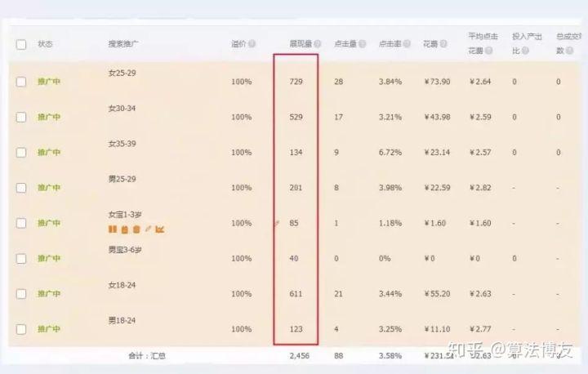588x374 pixels.
Task: Check the box for row 男18-24
Action: coord(21,329)
